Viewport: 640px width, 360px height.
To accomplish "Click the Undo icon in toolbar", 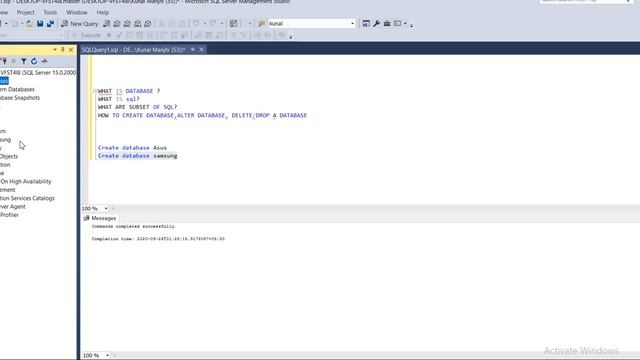I will [196, 23].
